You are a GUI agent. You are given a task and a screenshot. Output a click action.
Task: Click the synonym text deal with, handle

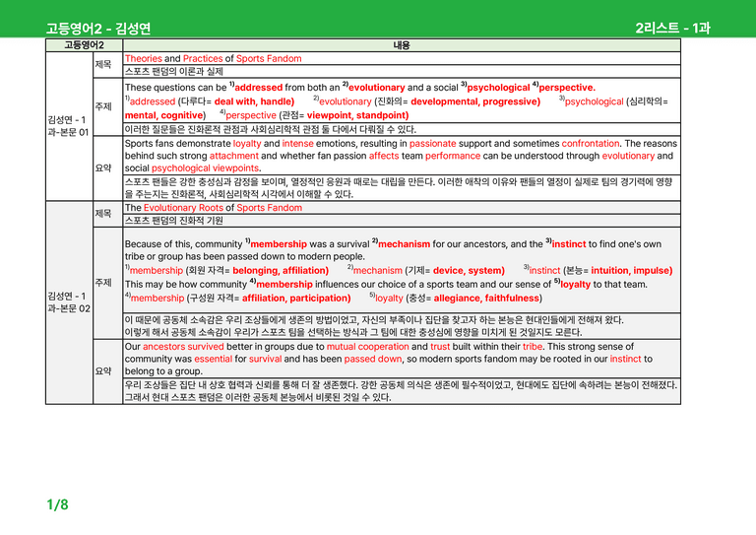[253, 101]
